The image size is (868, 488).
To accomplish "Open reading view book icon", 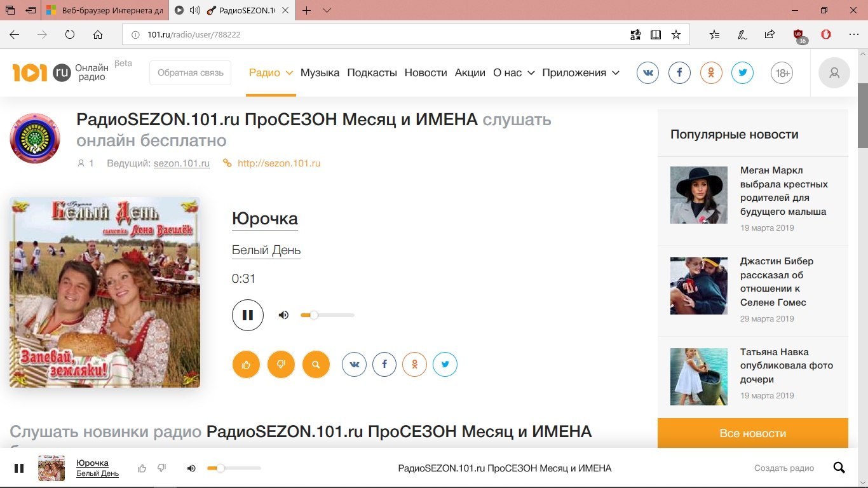I will 656,35.
